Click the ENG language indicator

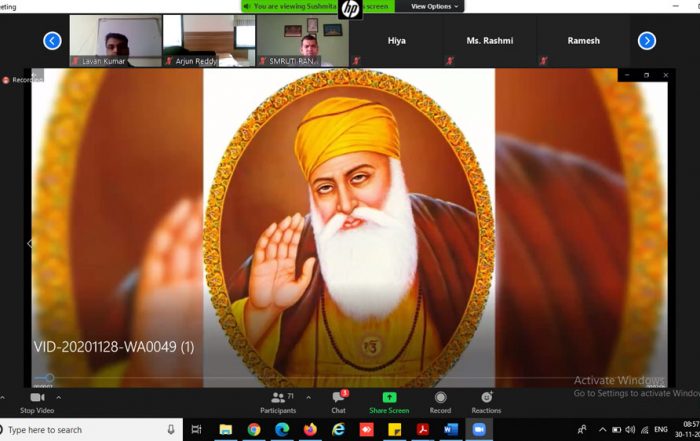[x=661, y=429]
